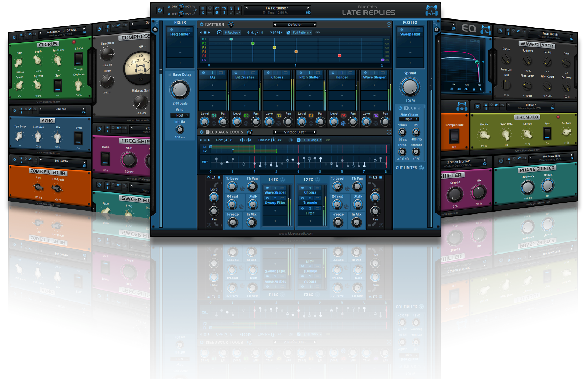Viewport: 588px width, 379px height.
Task: Open the pattern section menu list icon
Action: point(205,32)
